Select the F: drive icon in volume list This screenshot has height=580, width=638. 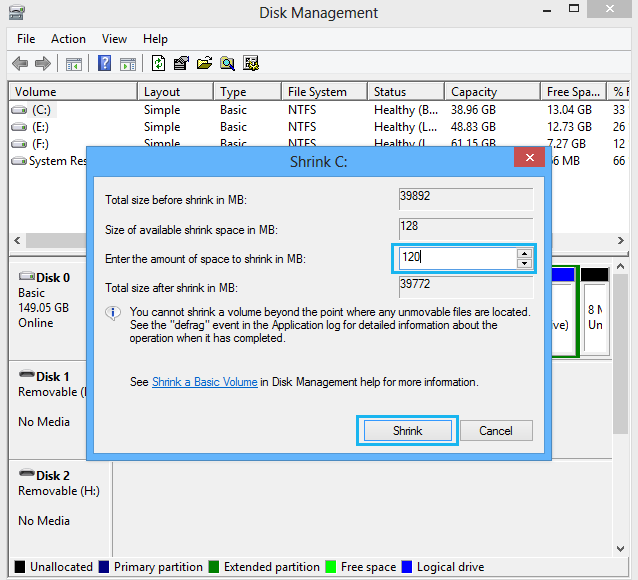[x=19, y=144]
